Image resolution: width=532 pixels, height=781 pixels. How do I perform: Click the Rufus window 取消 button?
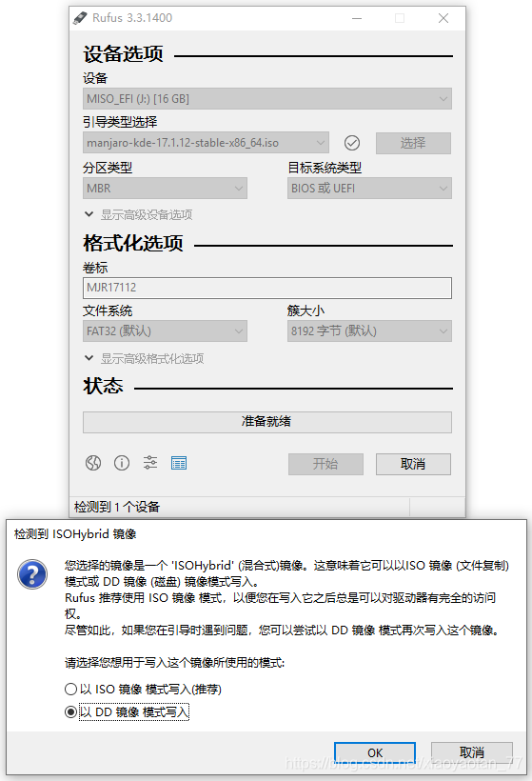pyautogui.click(x=413, y=464)
